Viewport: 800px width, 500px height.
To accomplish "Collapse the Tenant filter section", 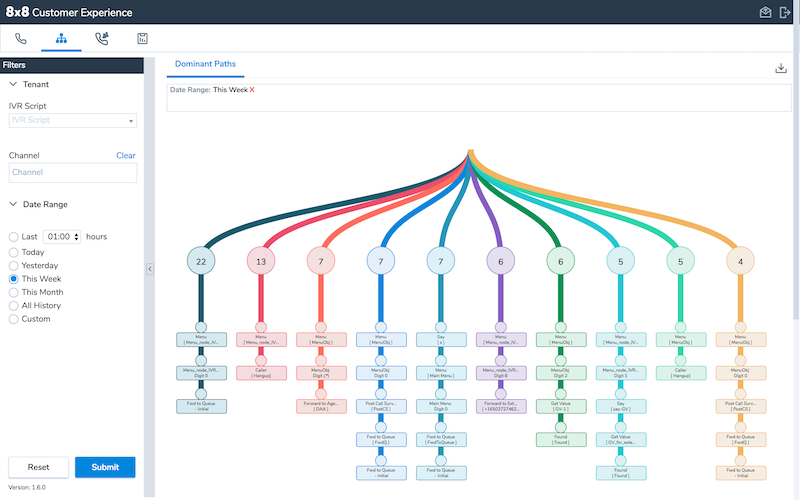I will click(13, 84).
